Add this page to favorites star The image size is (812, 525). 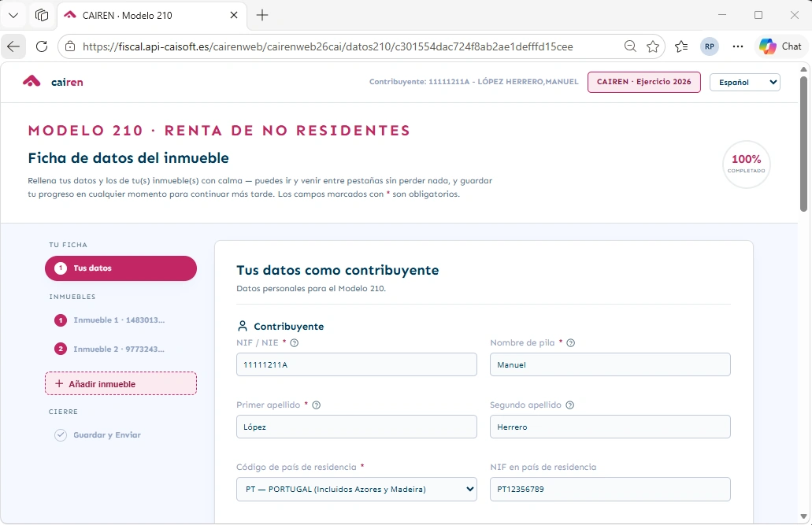coord(652,46)
